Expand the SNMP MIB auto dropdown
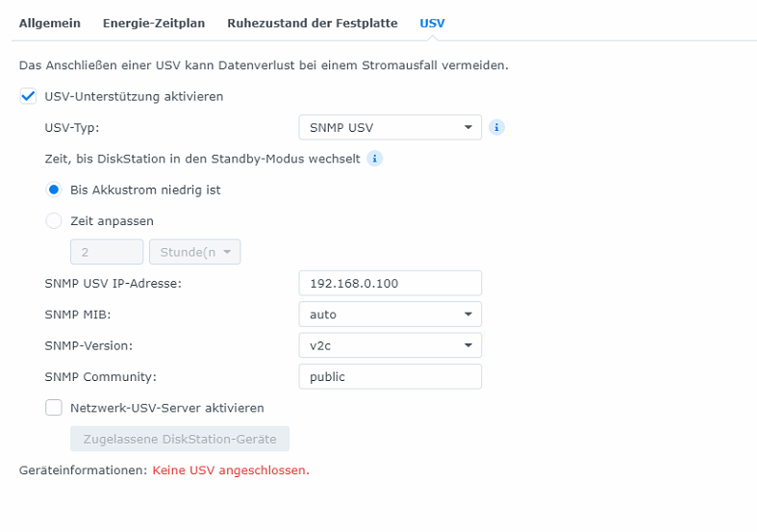This screenshot has width=757, height=532. tap(391, 315)
